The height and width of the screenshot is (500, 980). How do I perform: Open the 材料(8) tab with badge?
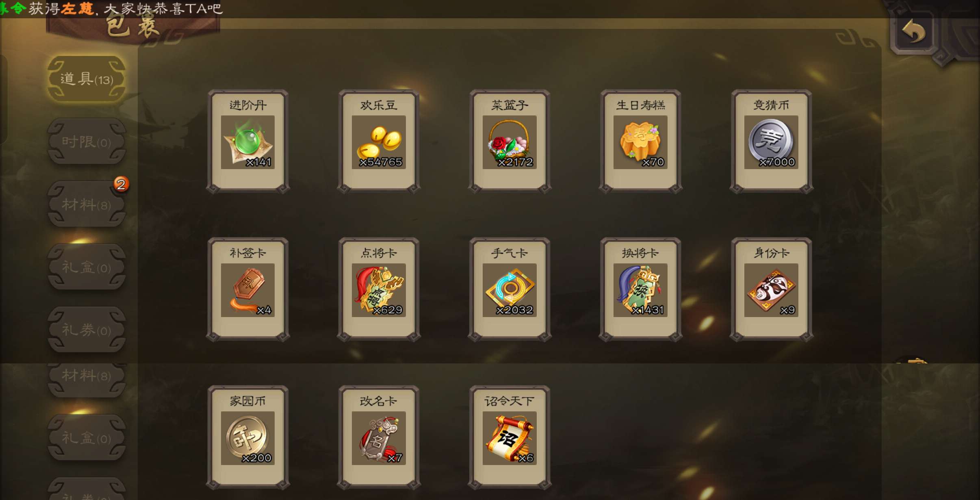(x=87, y=204)
